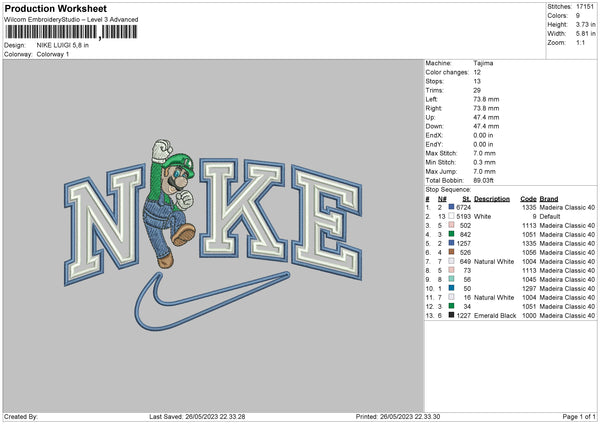The image size is (600, 424).
Task: Click the Up measurement 47.4 mm
Action: coord(486,117)
